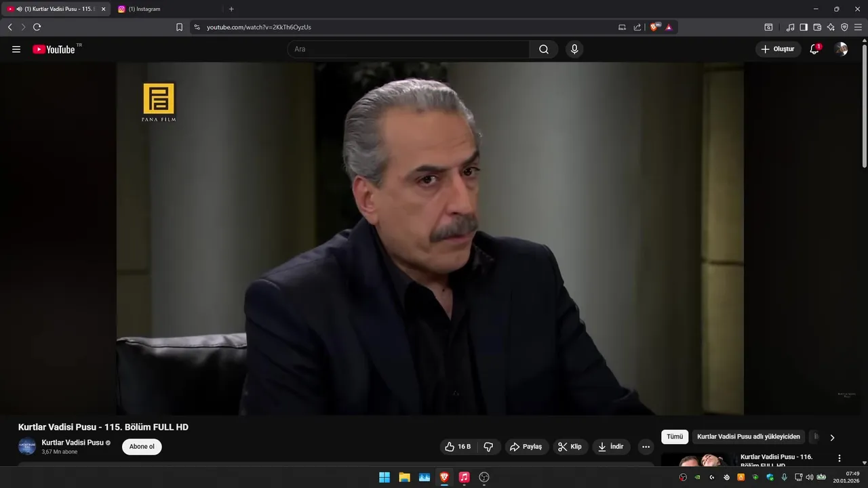This screenshot has width=868, height=488.
Task: Go to the YouTube home logo
Action: pos(54,49)
